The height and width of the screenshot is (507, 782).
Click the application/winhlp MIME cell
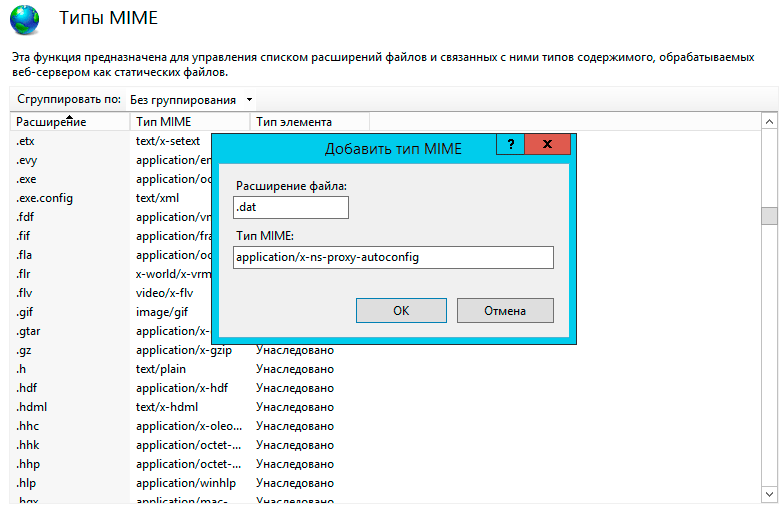186,483
